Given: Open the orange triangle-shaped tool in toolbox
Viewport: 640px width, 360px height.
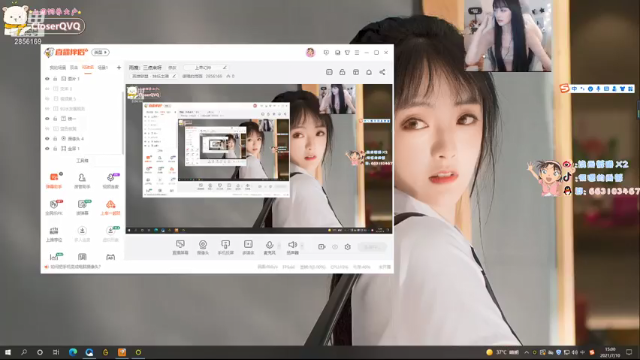Looking at the screenshot, I should 110,207.
